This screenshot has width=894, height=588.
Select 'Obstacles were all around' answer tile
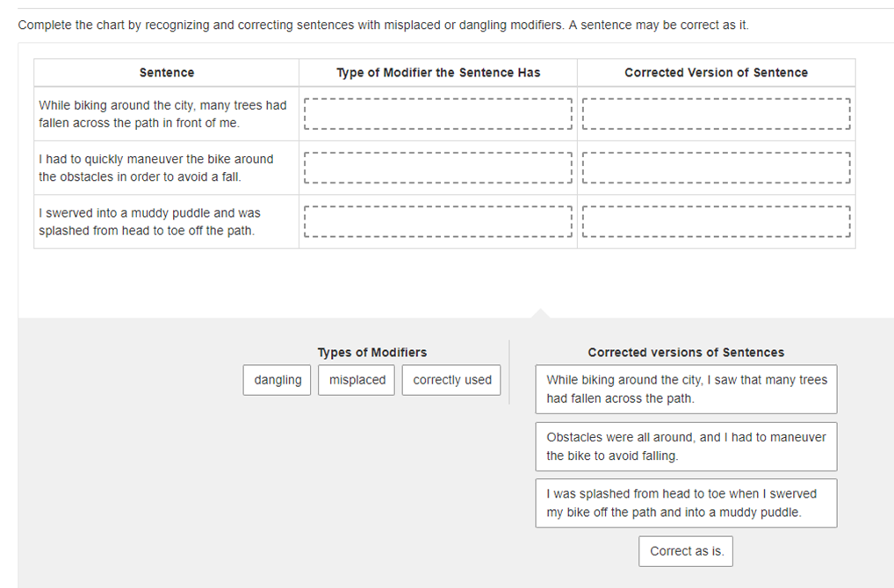pos(686,447)
